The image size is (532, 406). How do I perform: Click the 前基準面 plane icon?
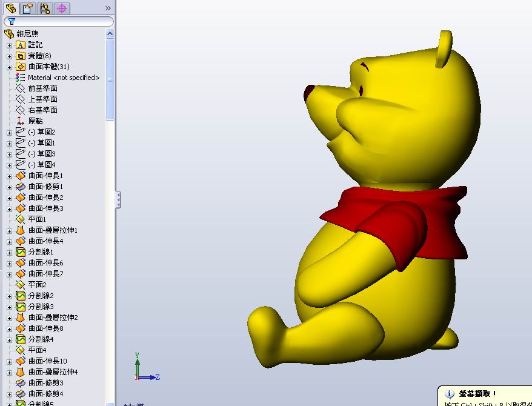click(21, 88)
